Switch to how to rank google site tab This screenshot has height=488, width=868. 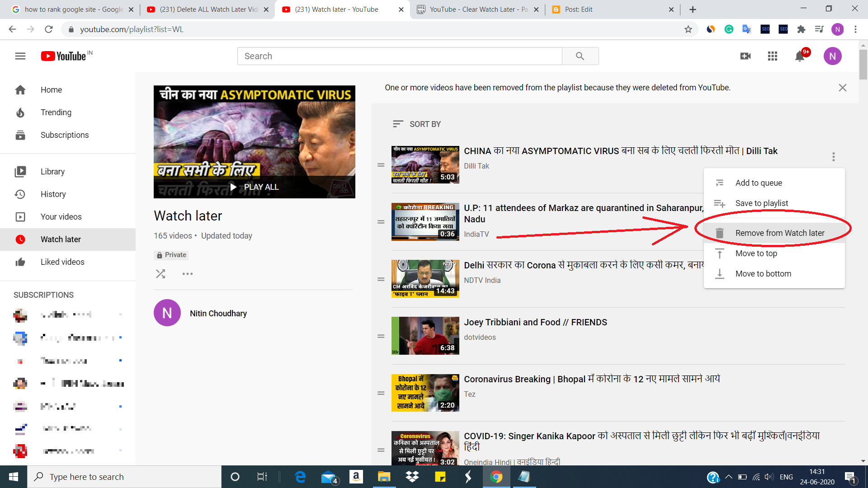point(72,9)
